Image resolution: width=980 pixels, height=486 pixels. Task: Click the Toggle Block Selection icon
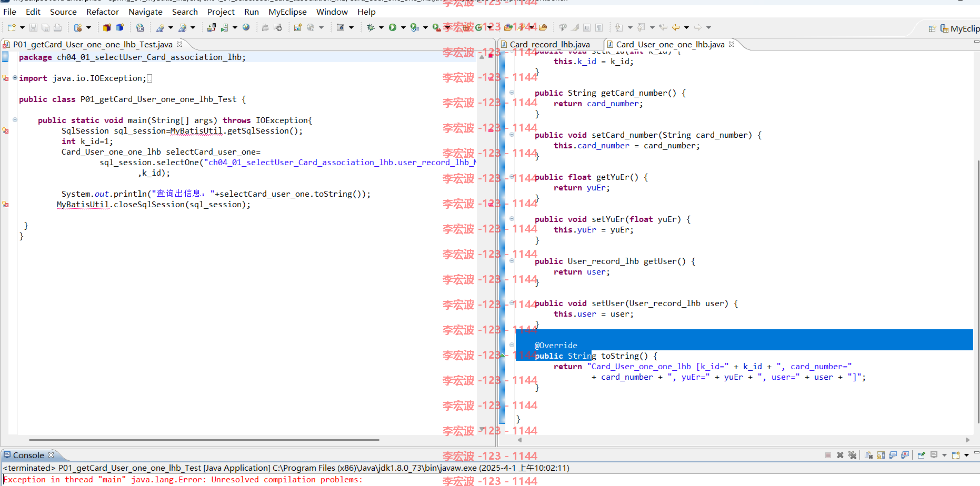[587, 27]
